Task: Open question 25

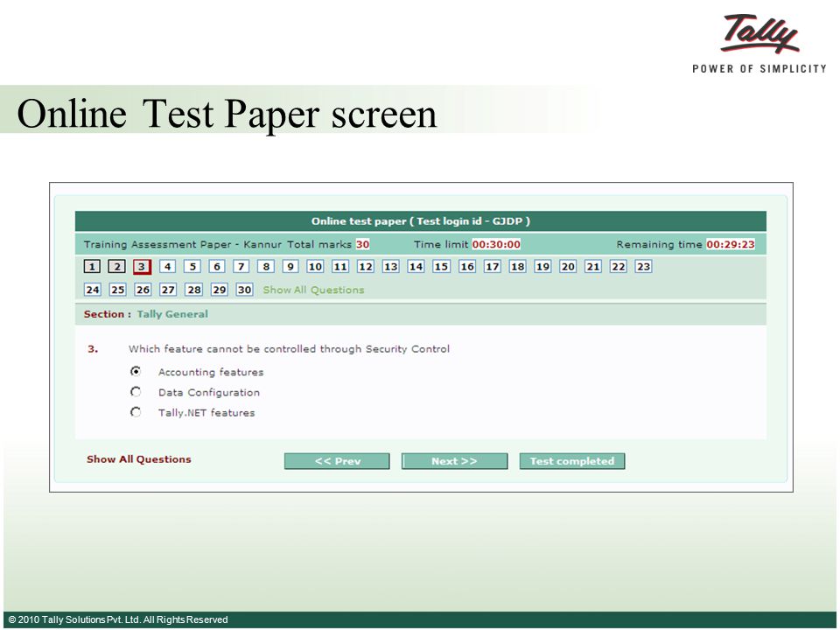Action: pos(117,290)
